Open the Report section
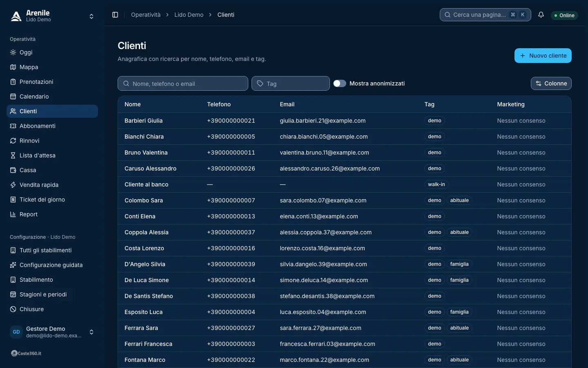Image resolution: width=588 pixels, height=368 pixels. point(52,214)
